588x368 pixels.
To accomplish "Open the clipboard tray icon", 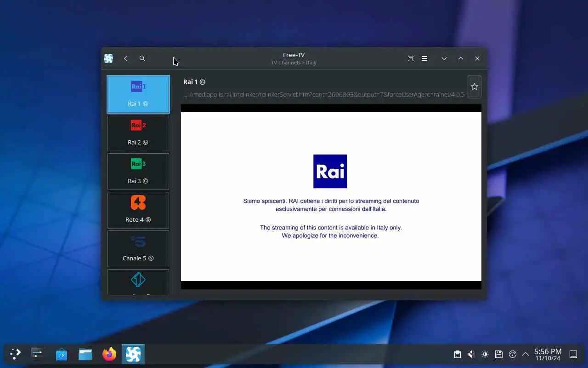I will point(457,354).
